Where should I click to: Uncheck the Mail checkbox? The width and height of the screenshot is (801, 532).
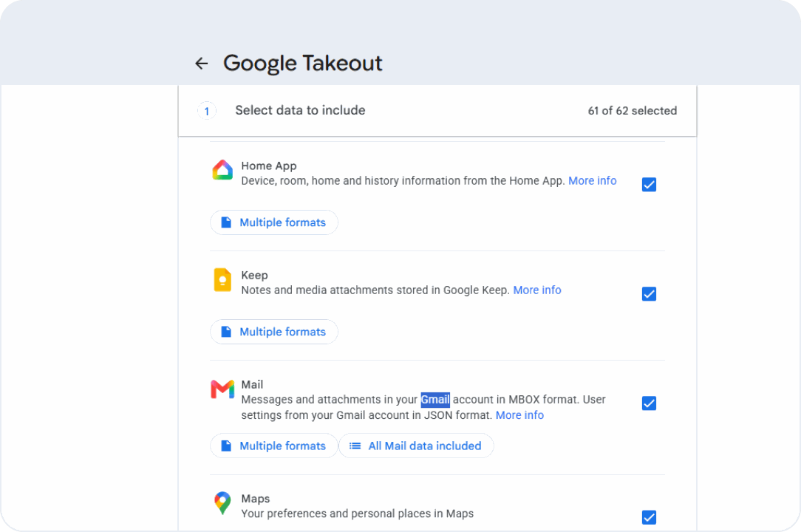click(x=649, y=403)
